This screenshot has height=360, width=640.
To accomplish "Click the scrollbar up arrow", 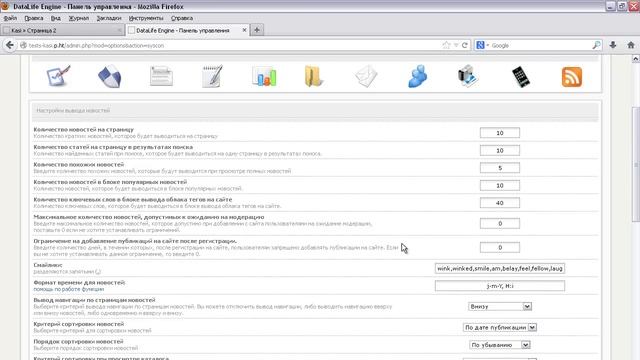I will [636, 59].
